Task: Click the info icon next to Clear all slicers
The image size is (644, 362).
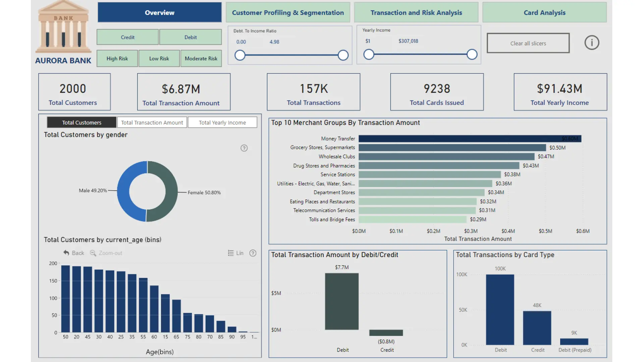Action: coord(592,43)
